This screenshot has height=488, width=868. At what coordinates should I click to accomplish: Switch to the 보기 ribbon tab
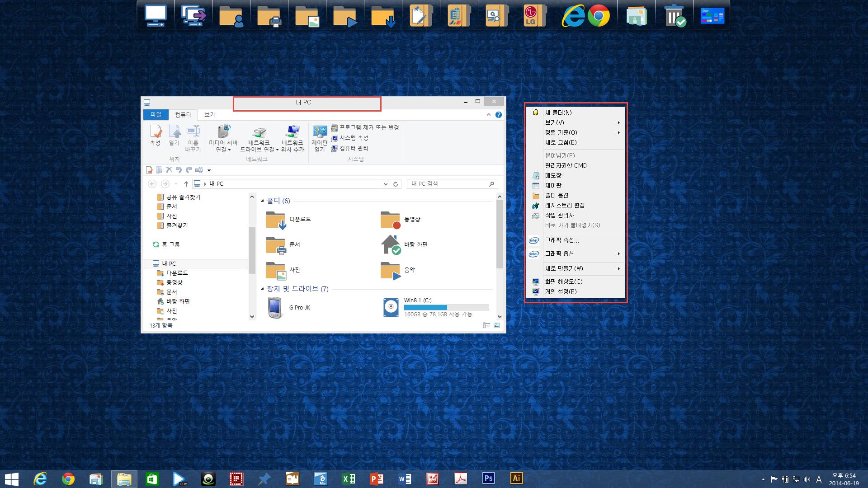tap(210, 115)
